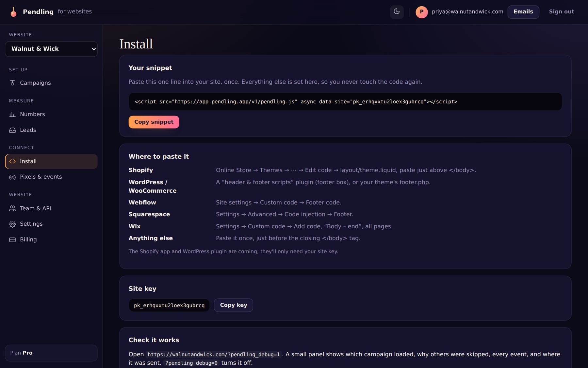Click the Webflow row label
This screenshot has height=368, width=588.
(142, 202)
